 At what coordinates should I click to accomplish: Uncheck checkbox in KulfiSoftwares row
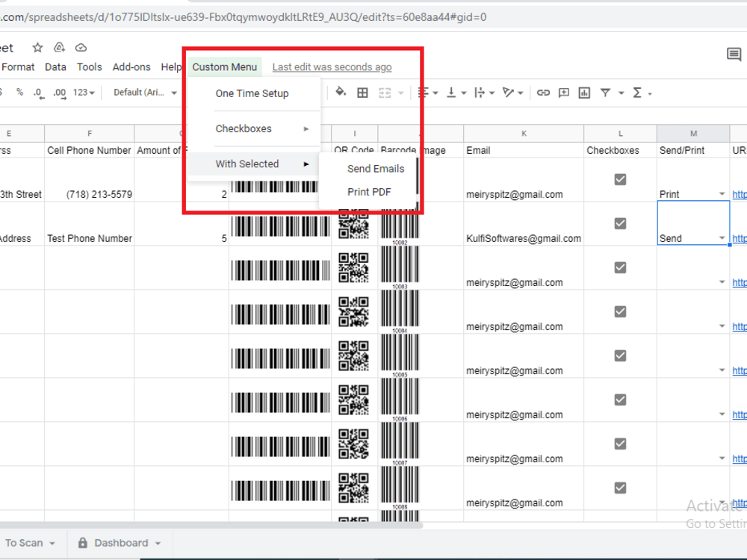tap(620, 223)
